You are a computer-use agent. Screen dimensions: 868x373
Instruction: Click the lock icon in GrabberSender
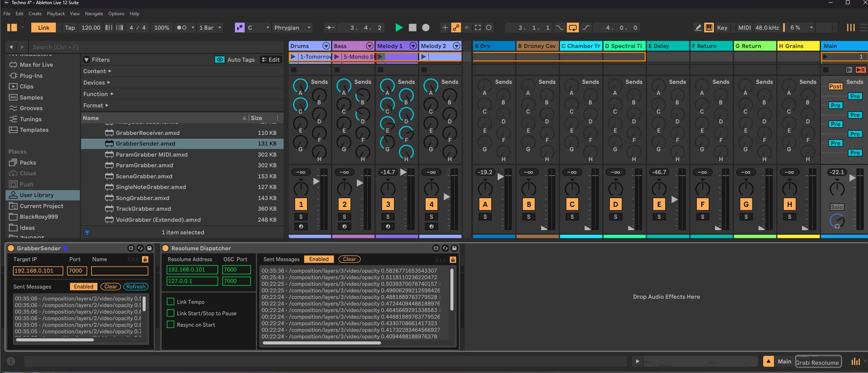145,259
